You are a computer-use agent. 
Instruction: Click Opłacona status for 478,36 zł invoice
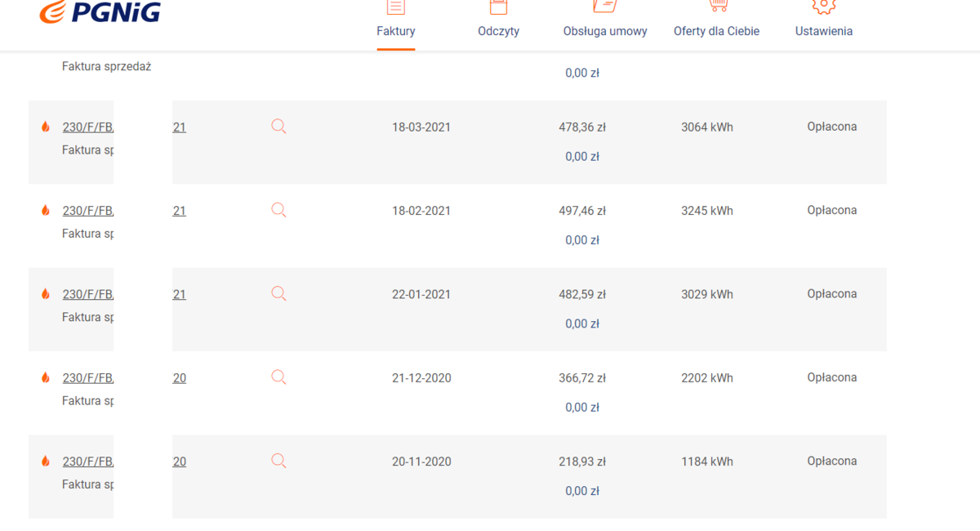tap(831, 127)
